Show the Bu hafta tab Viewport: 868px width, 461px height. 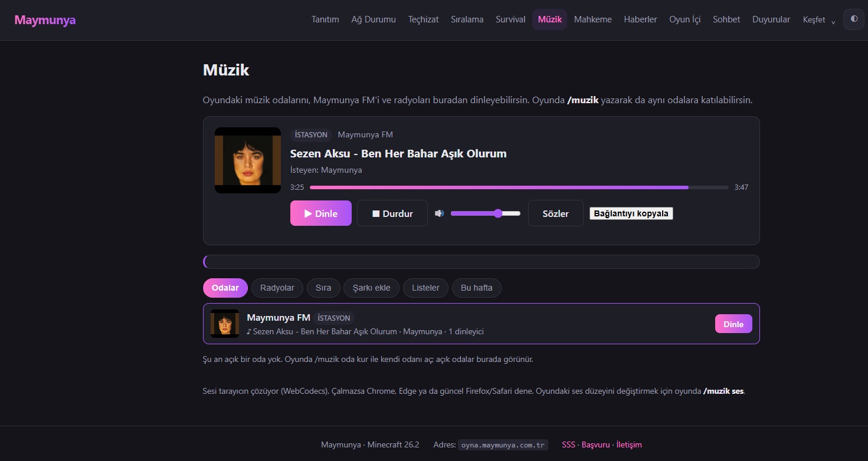pos(477,288)
